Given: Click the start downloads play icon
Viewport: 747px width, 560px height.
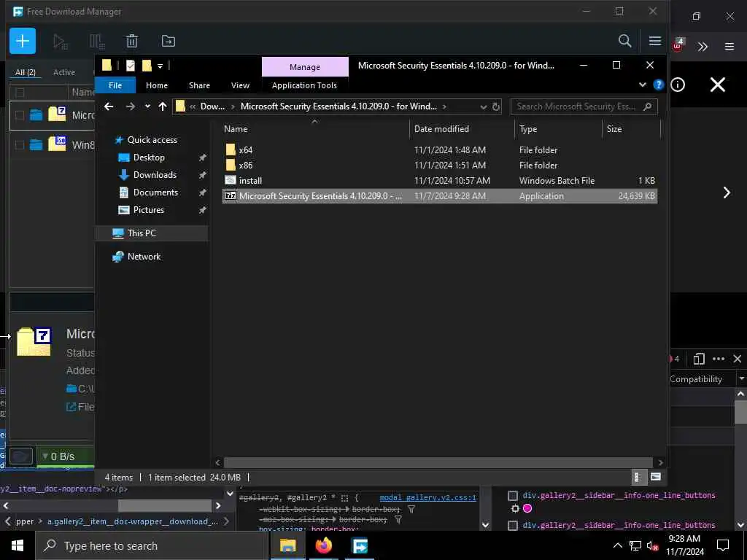Looking at the screenshot, I should (60, 42).
